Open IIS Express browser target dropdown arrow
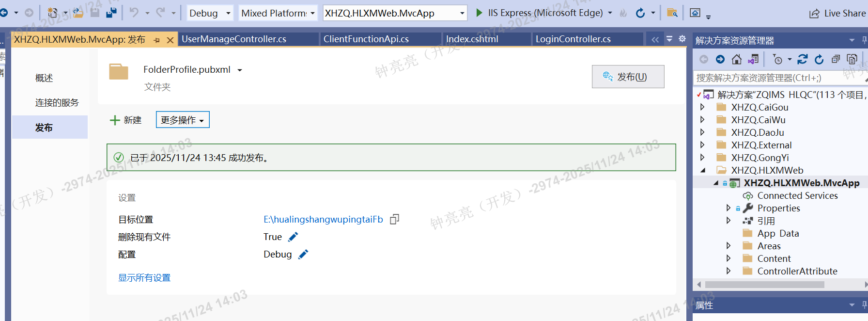Viewport: 868px width, 321px height. [x=610, y=13]
